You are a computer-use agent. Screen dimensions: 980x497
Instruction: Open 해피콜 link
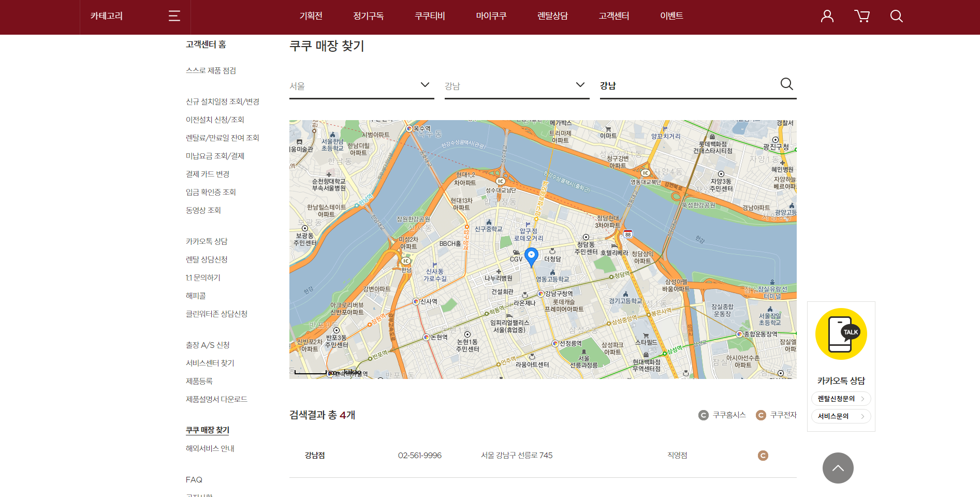[196, 296]
